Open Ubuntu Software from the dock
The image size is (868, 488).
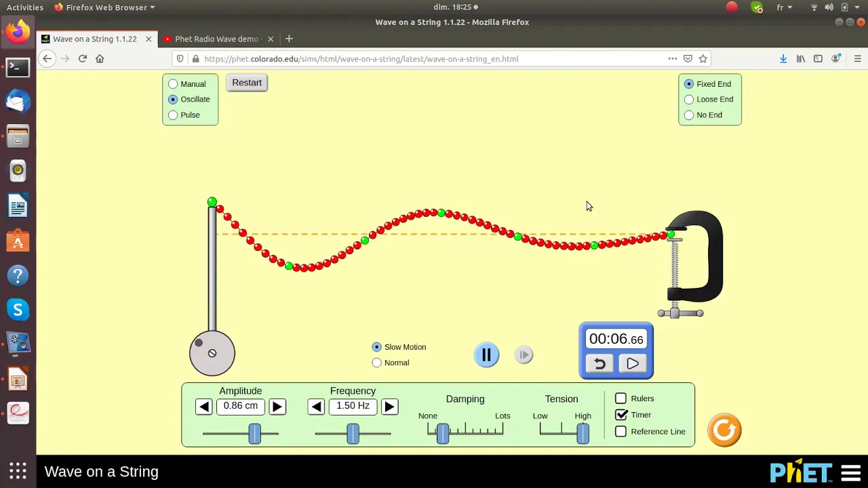(x=18, y=241)
